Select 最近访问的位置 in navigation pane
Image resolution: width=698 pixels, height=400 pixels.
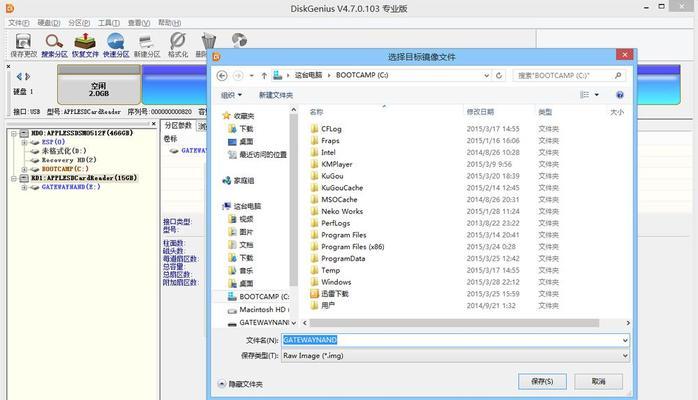click(257, 154)
